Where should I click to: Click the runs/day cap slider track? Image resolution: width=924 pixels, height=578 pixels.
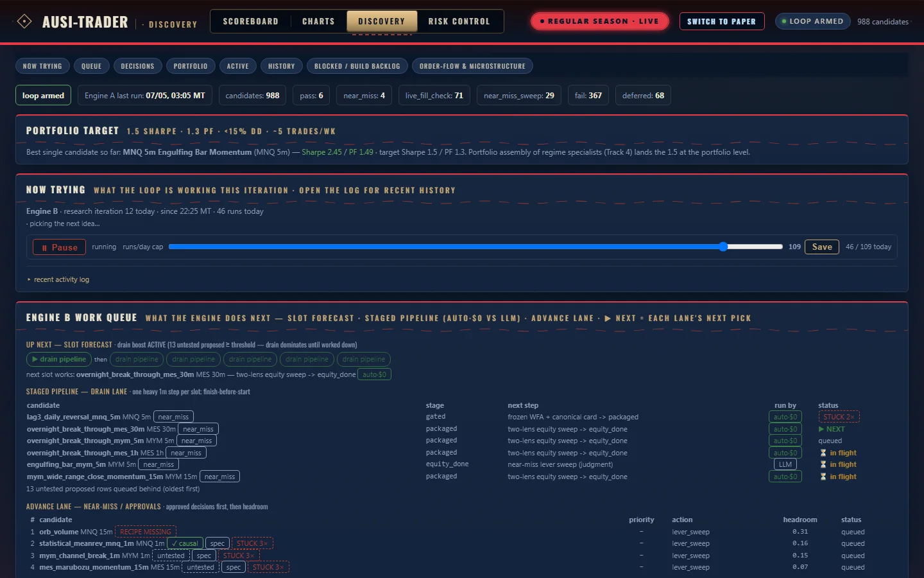tap(475, 247)
